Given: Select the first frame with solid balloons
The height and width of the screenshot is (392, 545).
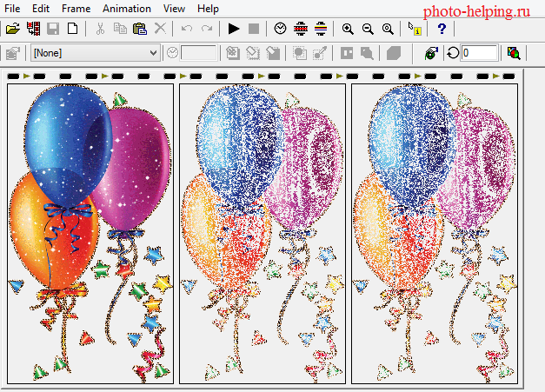Looking at the screenshot, I should click(90, 234).
